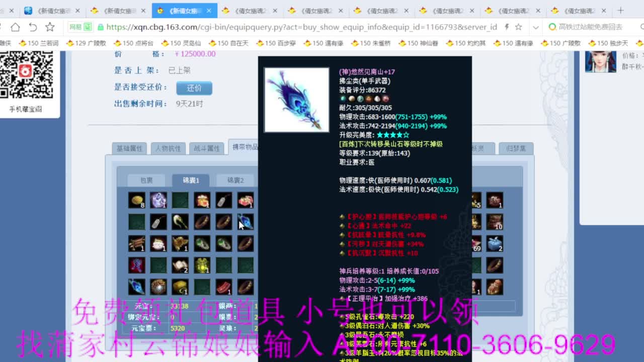The width and height of the screenshot is (644, 362).
Task: Open the 归梦集 tab on the right
Action: (x=516, y=148)
